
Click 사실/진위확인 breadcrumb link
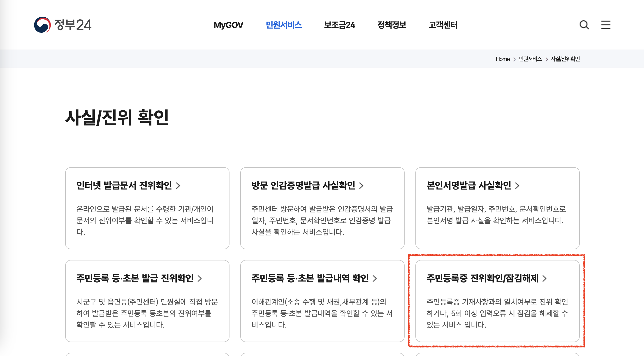(565, 59)
